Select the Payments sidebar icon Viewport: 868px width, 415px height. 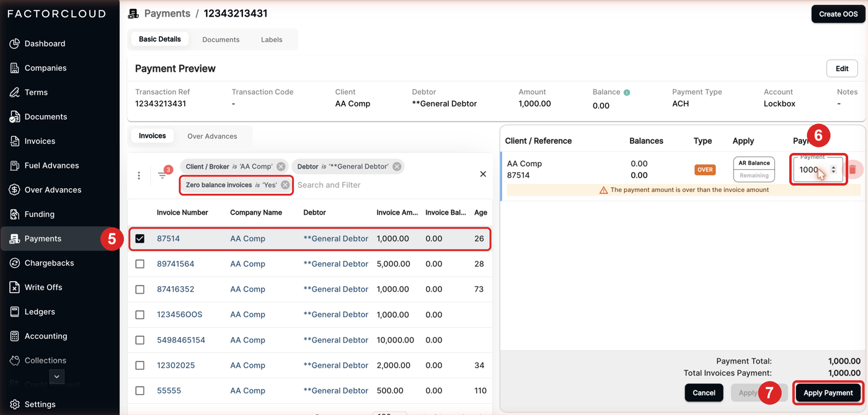point(14,238)
